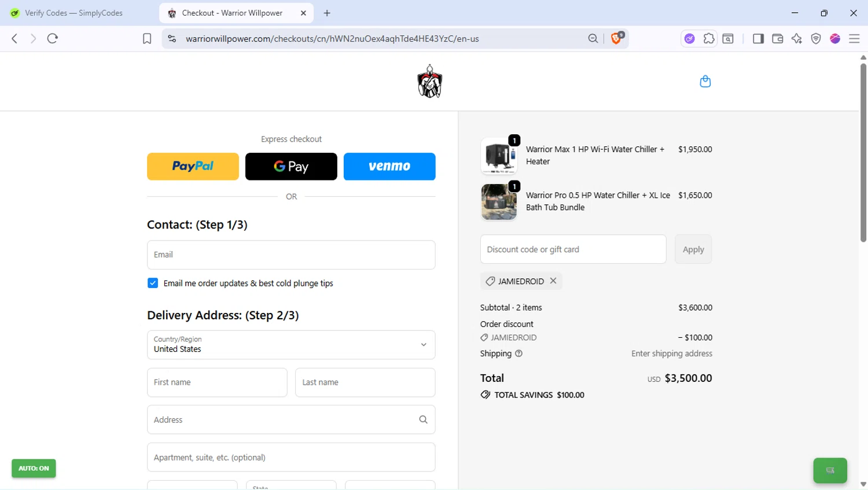Uncheck email order updates checkbox
This screenshot has width=868, height=490.
153,283
